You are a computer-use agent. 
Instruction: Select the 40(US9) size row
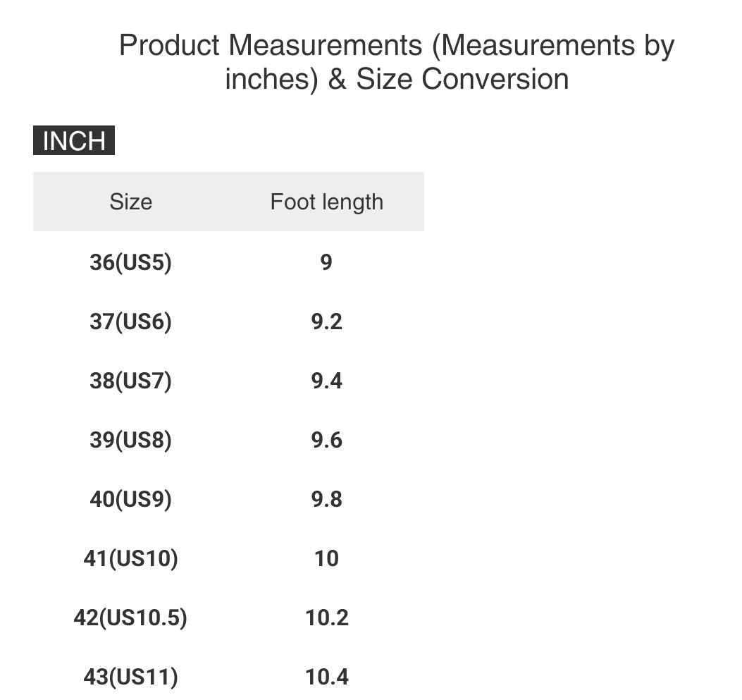[x=228, y=499]
